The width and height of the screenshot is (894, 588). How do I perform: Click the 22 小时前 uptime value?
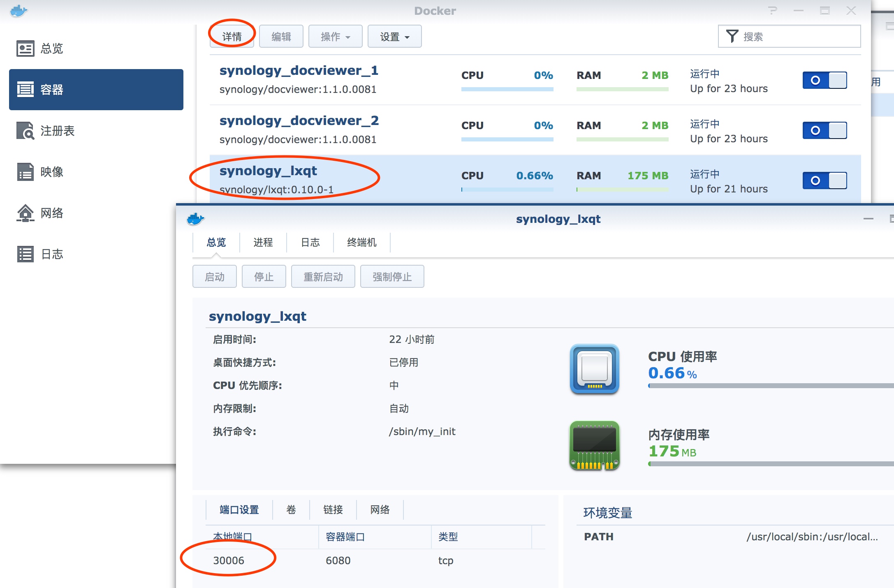(412, 339)
